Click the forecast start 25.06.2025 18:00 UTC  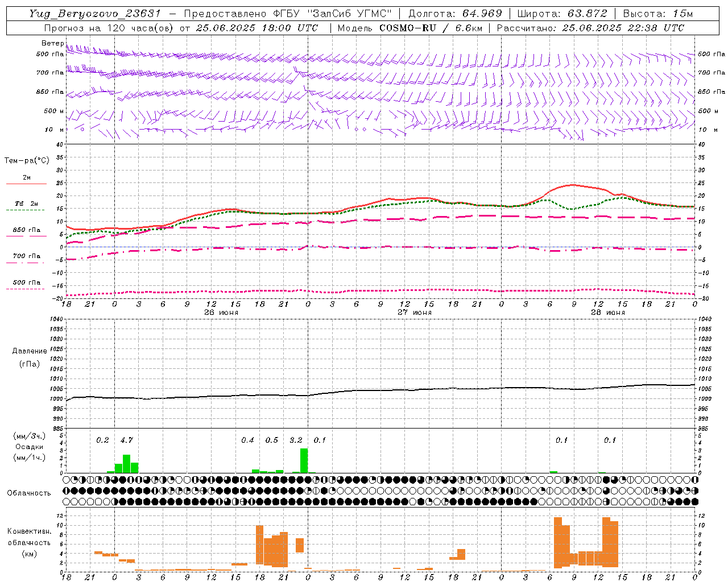pyautogui.click(x=257, y=28)
